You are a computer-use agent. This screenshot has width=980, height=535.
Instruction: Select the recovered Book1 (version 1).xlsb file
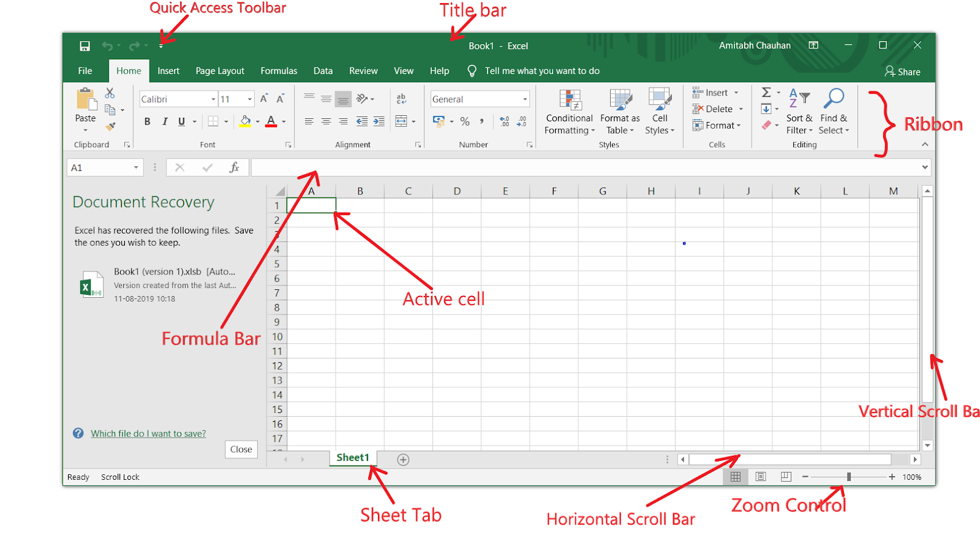[159, 285]
